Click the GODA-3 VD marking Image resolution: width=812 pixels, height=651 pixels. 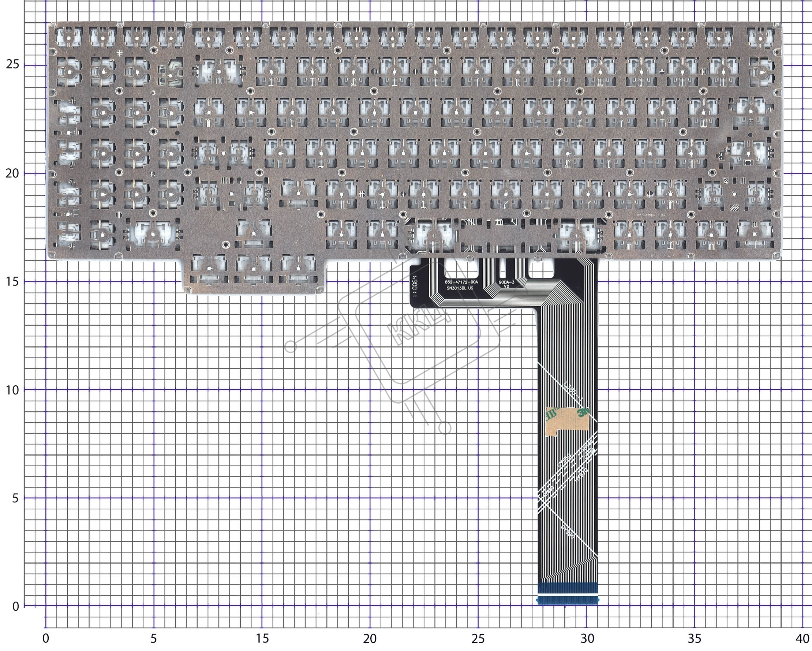pos(506,284)
